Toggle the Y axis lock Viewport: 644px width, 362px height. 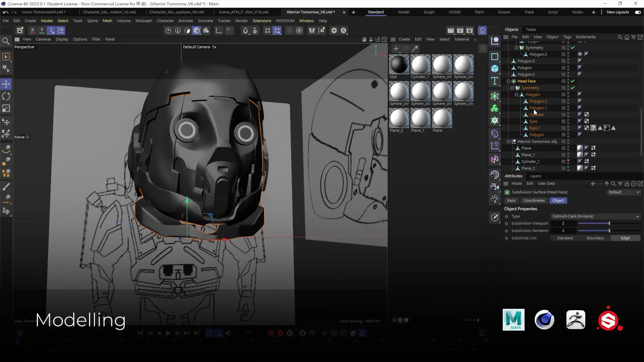click(42, 30)
